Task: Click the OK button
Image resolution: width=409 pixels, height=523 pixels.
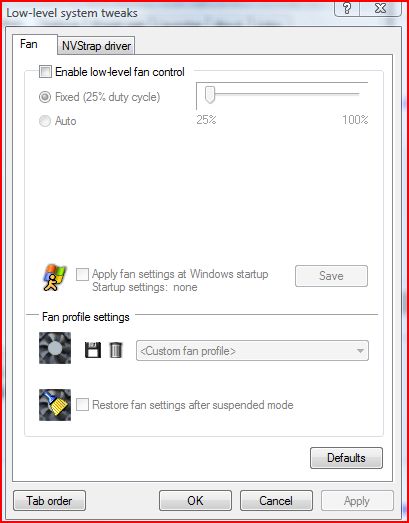Action: point(195,500)
